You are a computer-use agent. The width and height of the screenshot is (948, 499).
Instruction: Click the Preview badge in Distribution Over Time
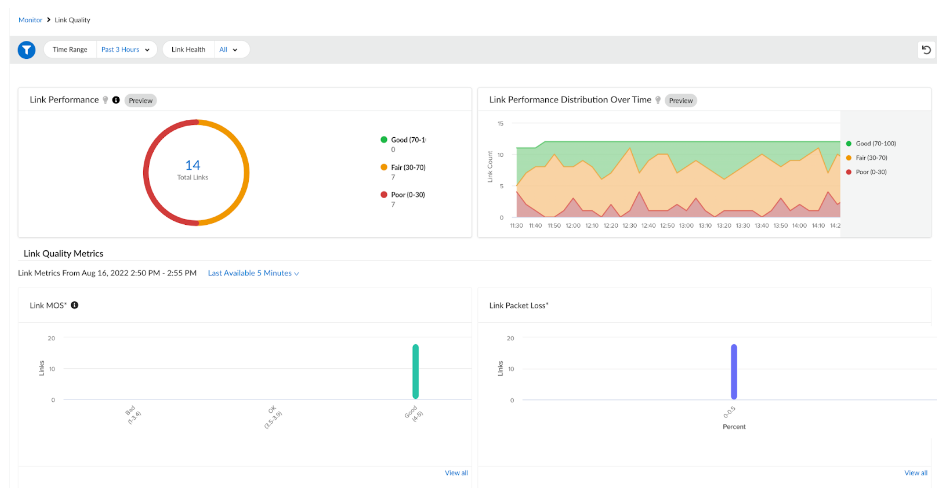pos(681,100)
